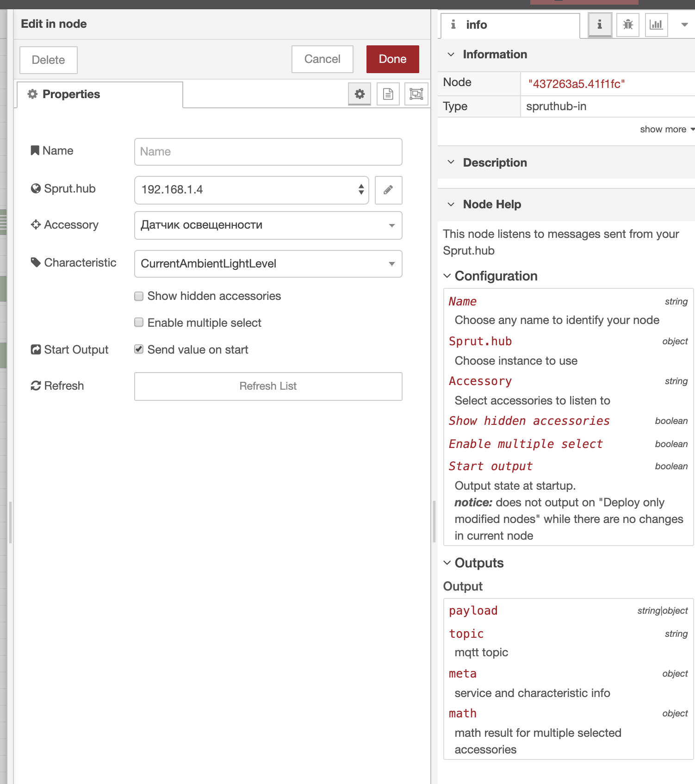Click the node ID value "437263a5.41f1fc"
The height and width of the screenshot is (784, 695).
(x=577, y=84)
